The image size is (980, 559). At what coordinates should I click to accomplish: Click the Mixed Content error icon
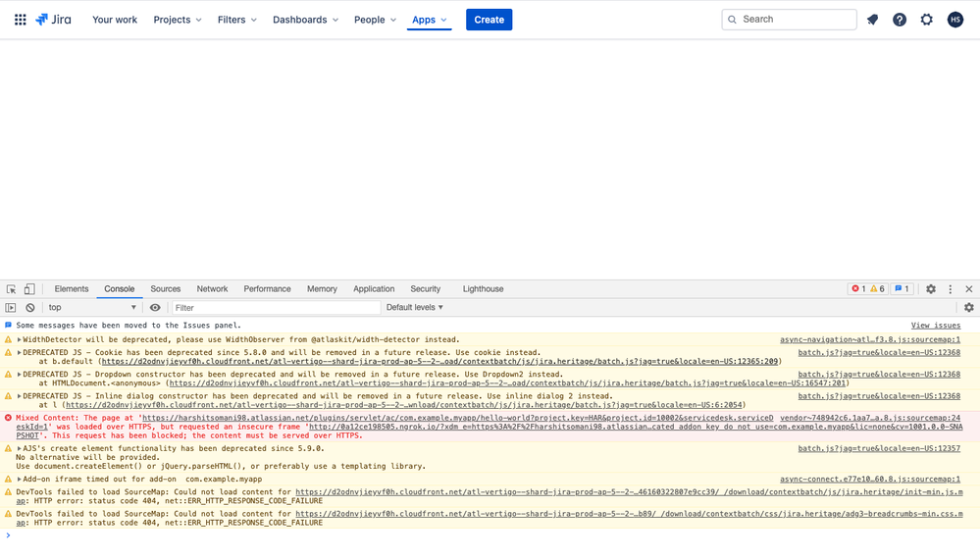(x=8, y=418)
